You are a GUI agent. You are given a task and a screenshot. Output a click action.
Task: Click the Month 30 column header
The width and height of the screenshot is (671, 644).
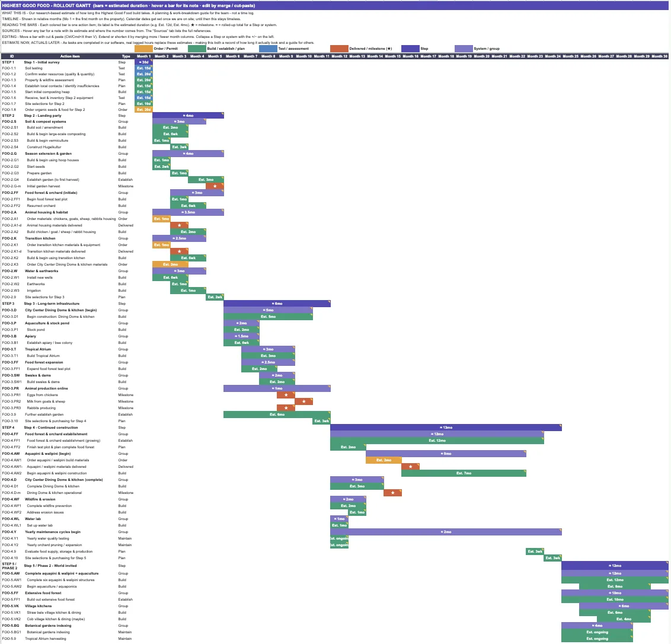pyautogui.click(x=660, y=56)
